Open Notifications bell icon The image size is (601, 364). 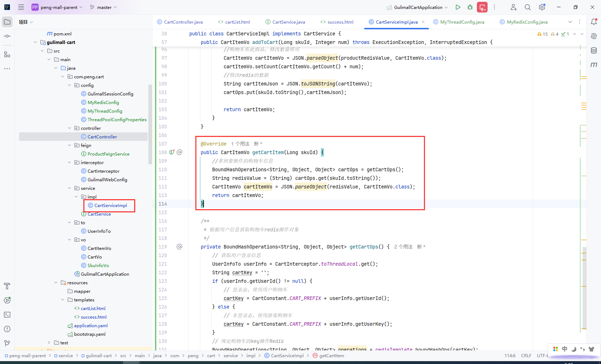[594, 22]
